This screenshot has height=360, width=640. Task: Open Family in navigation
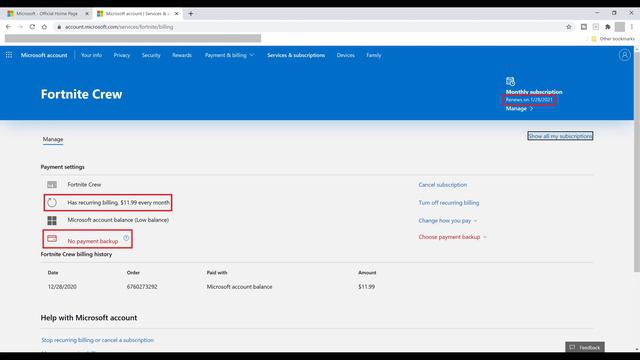[373, 55]
